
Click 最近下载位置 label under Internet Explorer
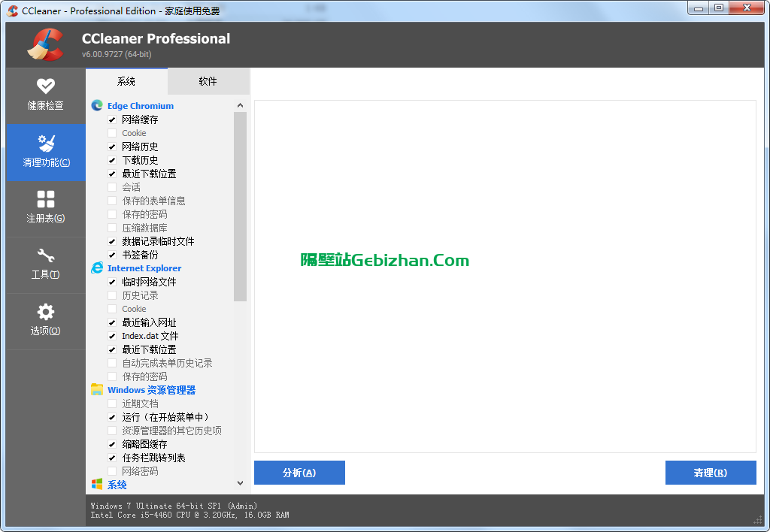[x=149, y=349]
